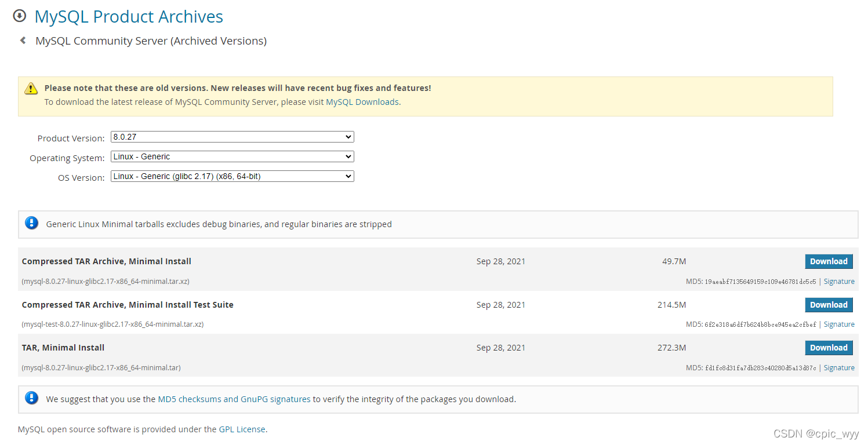Download the Compressed TAR Archive Minimal Install
Image resolution: width=868 pixels, height=445 pixels.
[829, 261]
